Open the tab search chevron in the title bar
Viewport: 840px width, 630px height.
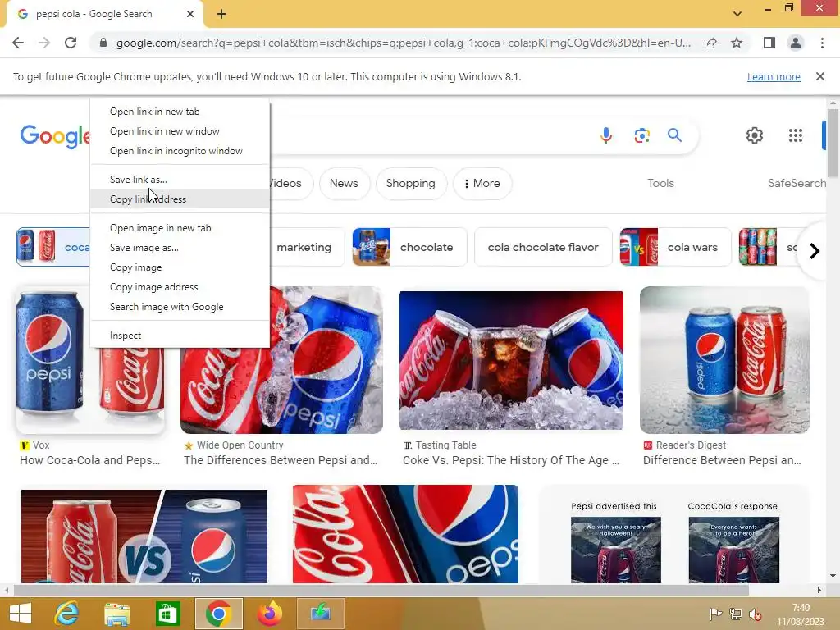(x=737, y=14)
